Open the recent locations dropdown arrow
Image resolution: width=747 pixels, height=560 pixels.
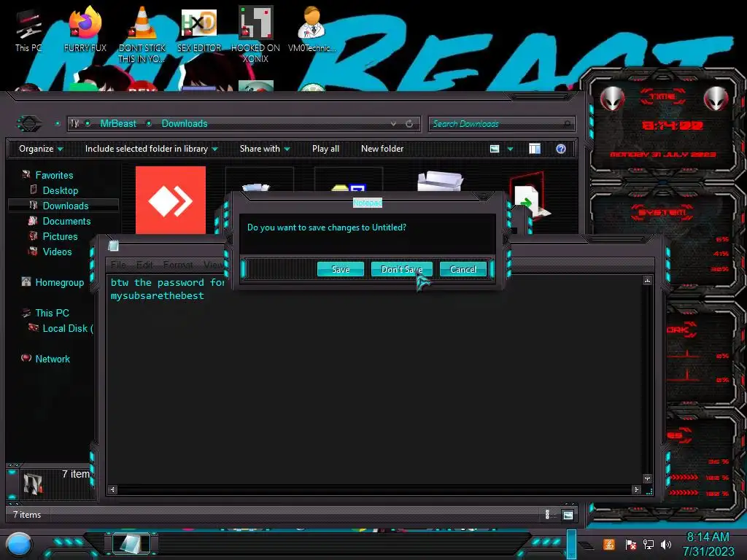point(58,124)
